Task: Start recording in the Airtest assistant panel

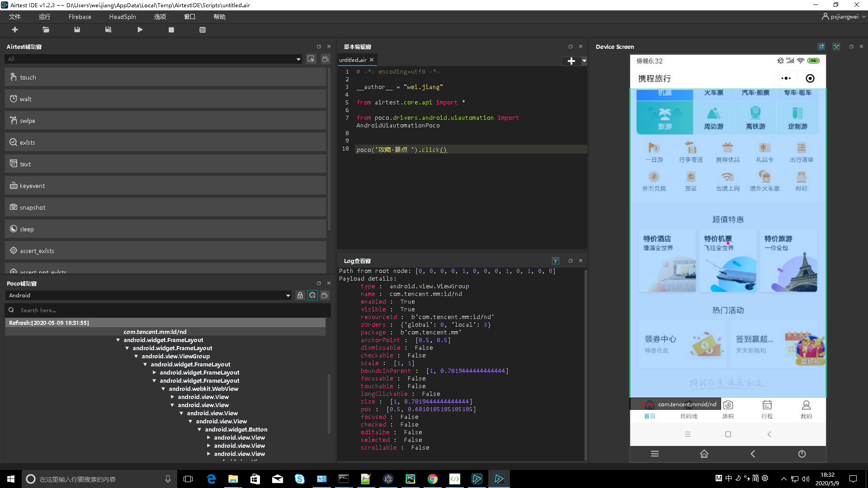Action: 325,59
